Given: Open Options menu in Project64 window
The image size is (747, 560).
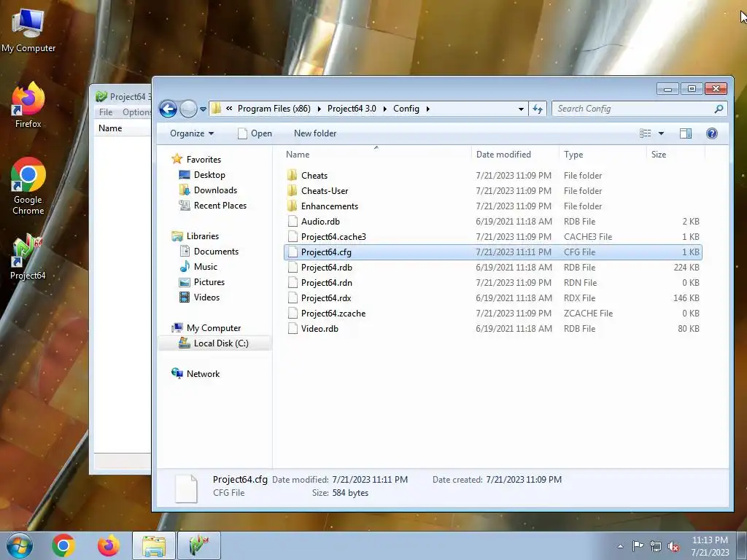Looking at the screenshot, I should 136,112.
